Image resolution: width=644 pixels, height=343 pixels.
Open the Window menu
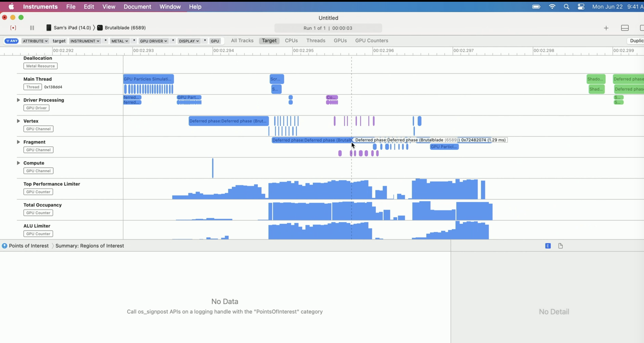coord(170,7)
